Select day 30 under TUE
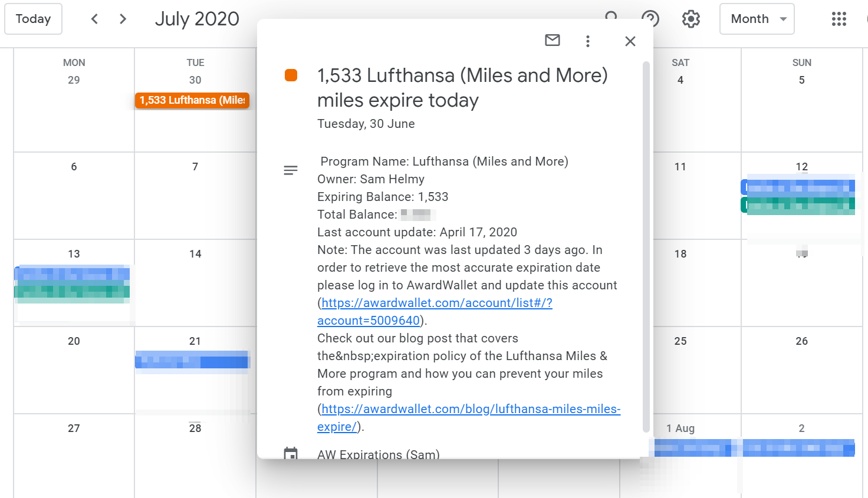Screen dimensions: 868x498 (195, 80)
